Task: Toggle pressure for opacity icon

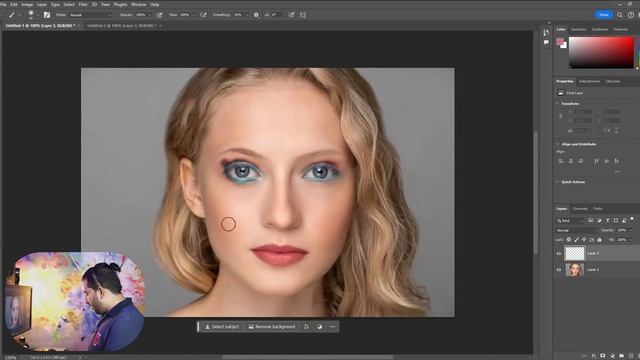Action: click(160, 15)
